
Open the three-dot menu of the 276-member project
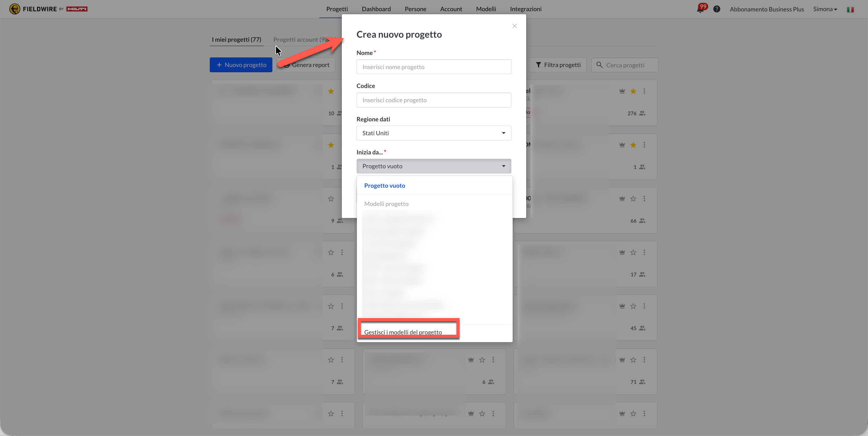[644, 91]
